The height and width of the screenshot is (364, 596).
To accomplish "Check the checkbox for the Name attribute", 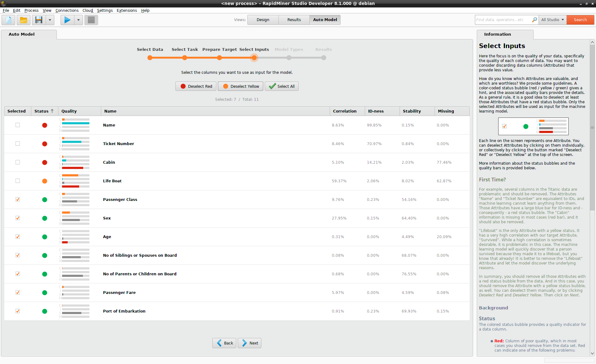I will coord(18,125).
